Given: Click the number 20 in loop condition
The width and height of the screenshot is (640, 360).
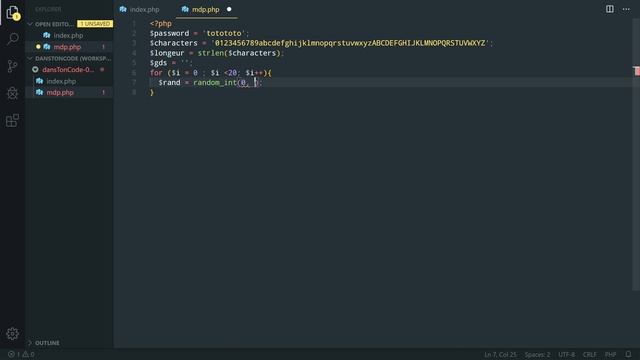Looking at the screenshot, I should coord(233,73).
